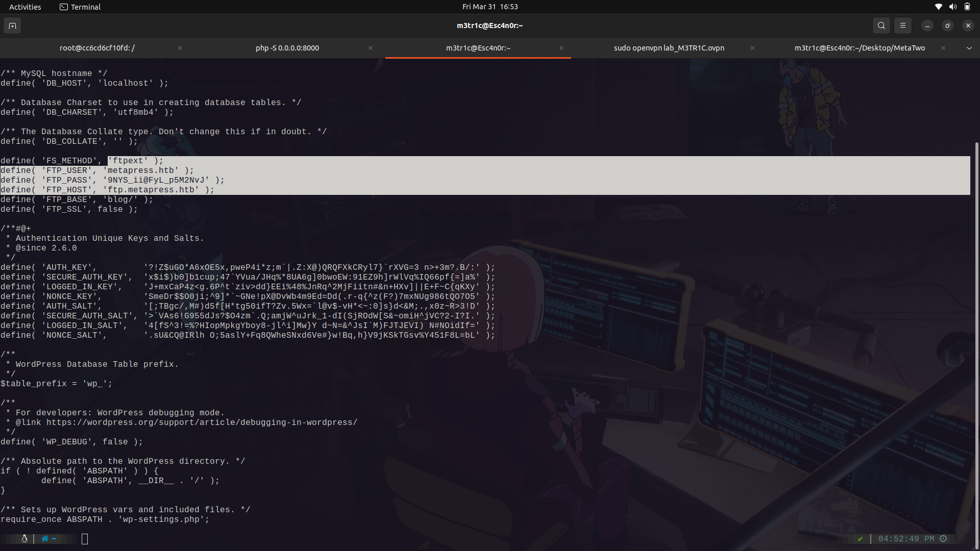Open the search icon in the terminal header
This screenshot has width=980, height=551.
tap(881, 25)
